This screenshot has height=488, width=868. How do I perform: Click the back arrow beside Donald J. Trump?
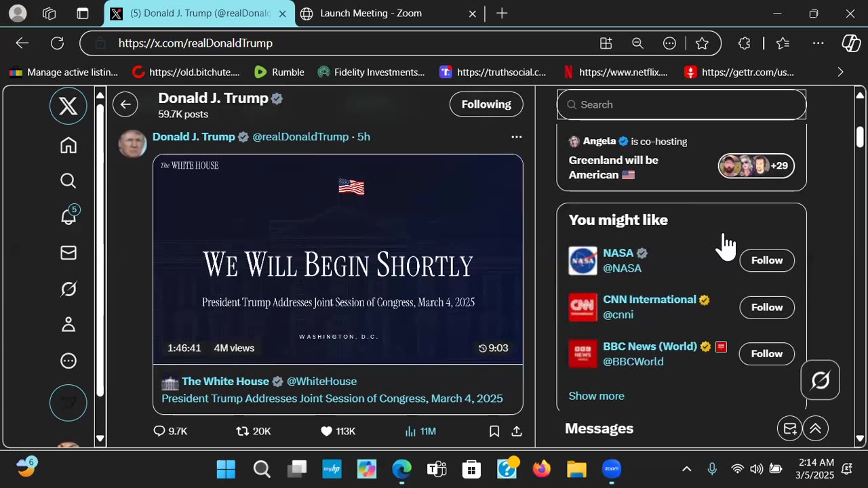[x=125, y=104]
